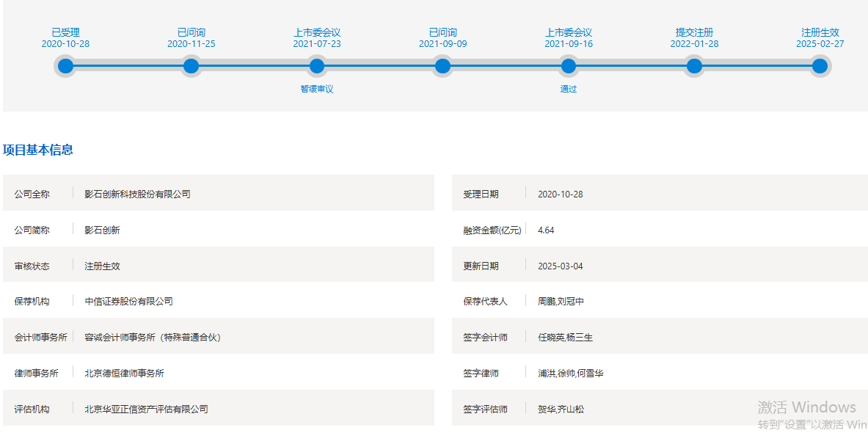868x433 pixels.
Task: Click the 已问询 2021-09-09 timeline dot
Action: pos(442,67)
